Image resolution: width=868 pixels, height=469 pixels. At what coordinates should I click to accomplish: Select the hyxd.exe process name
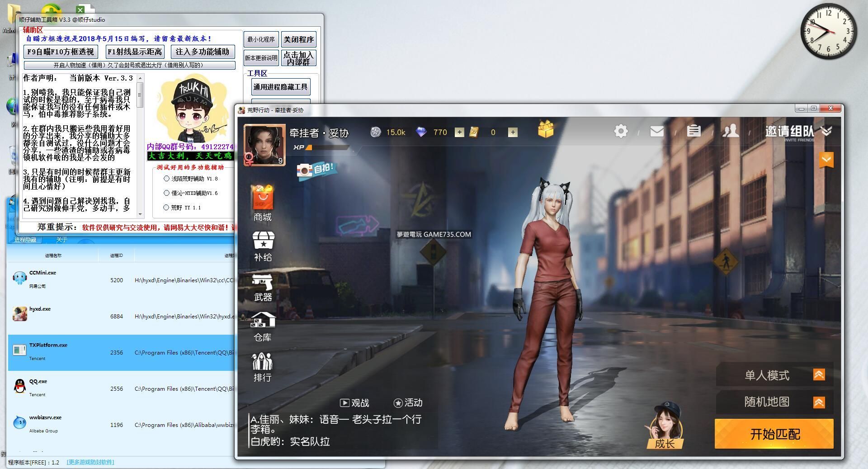click(x=40, y=309)
